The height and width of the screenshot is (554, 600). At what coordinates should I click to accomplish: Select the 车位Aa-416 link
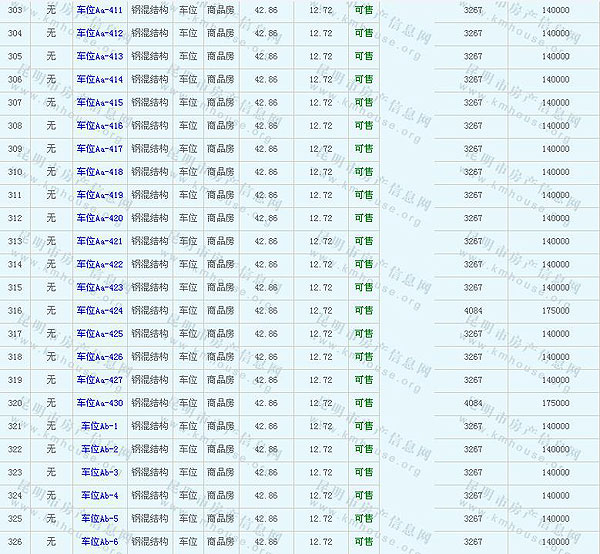100,126
